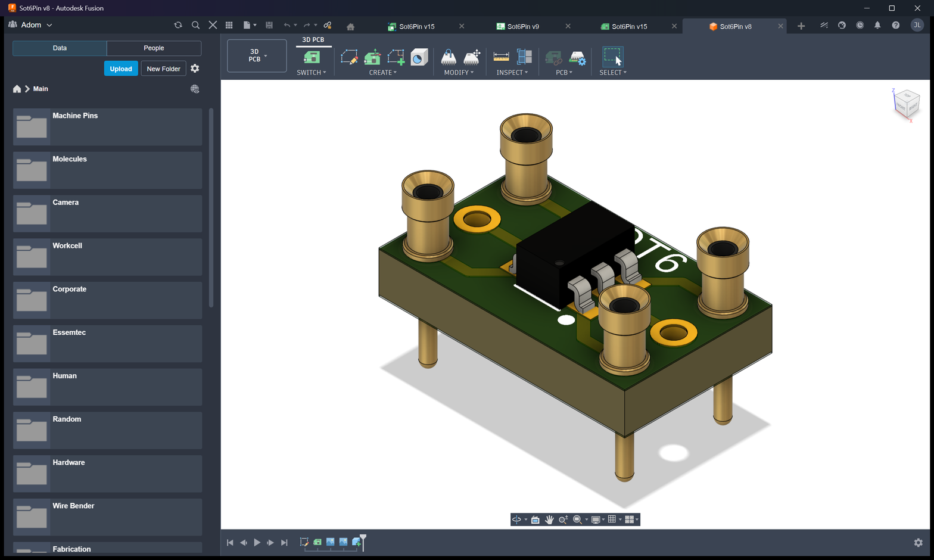The image size is (934, 560).
Task: Open the Viewports layout dropdown
Action: click(x=631, y=519)
